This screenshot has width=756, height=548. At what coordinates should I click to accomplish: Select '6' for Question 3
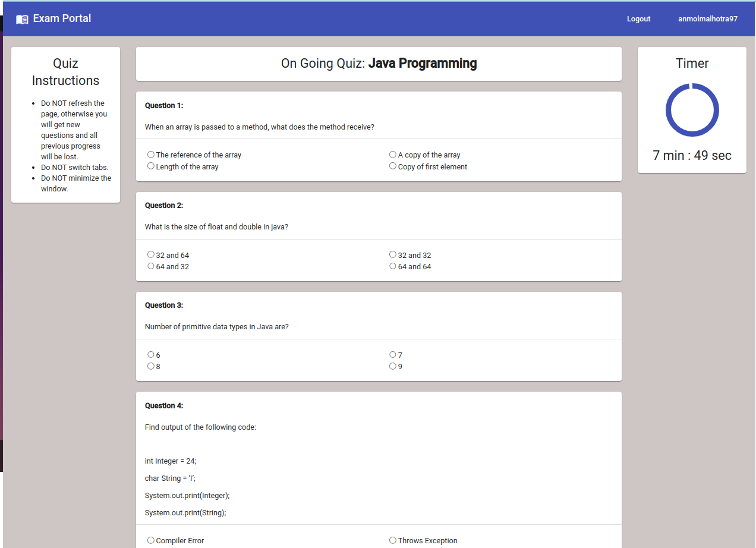click(150, 354)
